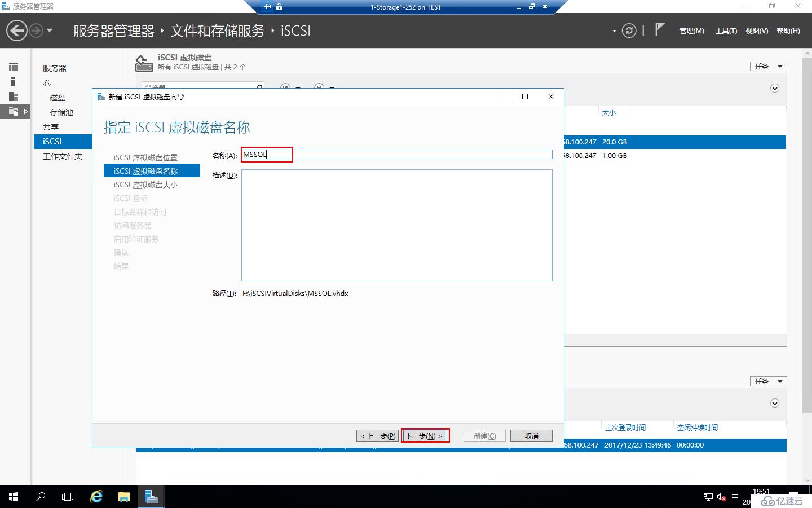Click the wizard window title icon

click(101, 97)
